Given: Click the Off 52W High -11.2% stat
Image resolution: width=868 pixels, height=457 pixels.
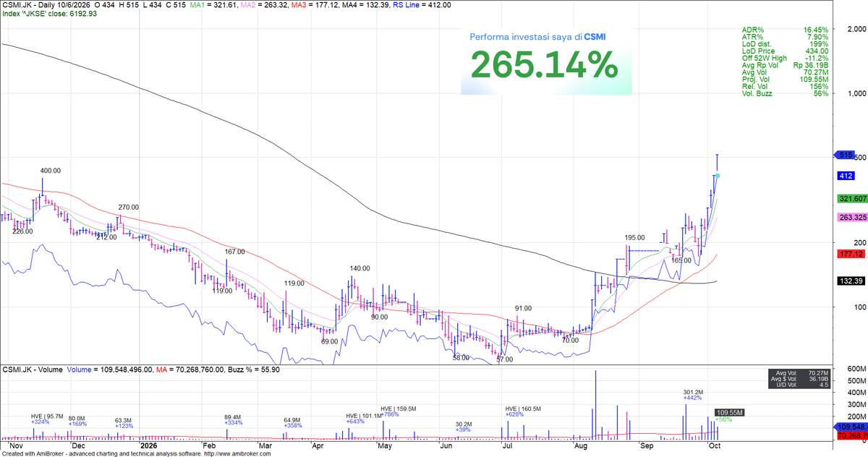Looking at the screenshot, I should (785, 59).
